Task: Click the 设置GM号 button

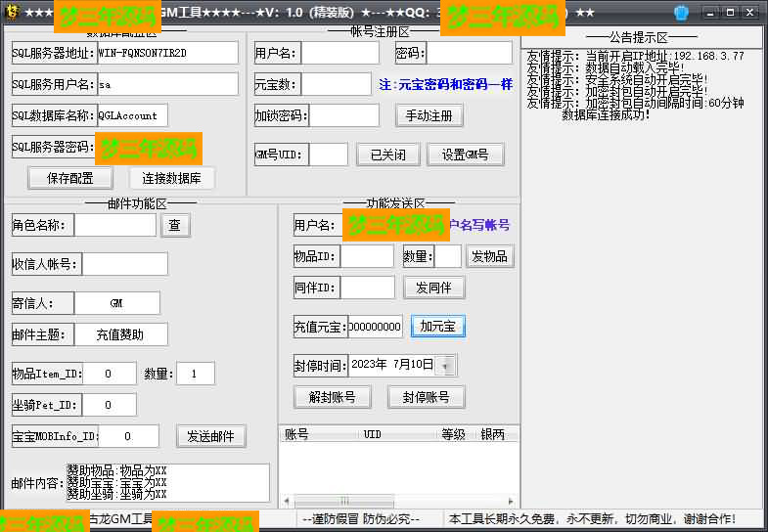Action: pyautogui.click(x=466, y=155)
